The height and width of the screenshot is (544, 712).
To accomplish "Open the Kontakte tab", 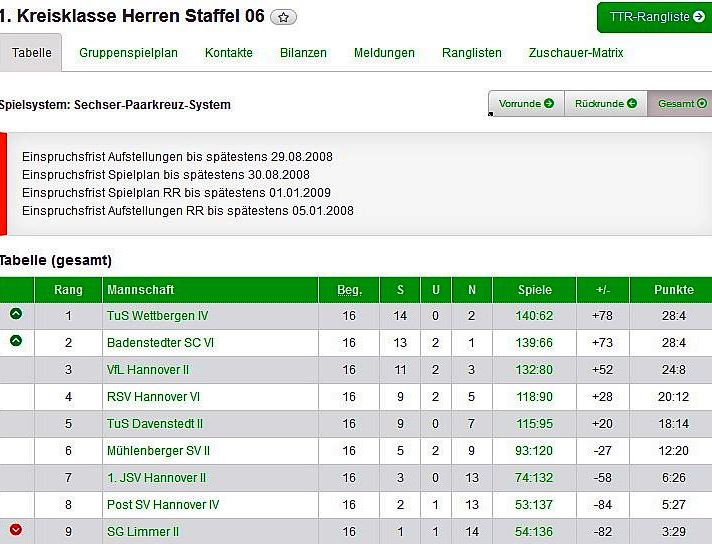I will coord(229,53).
